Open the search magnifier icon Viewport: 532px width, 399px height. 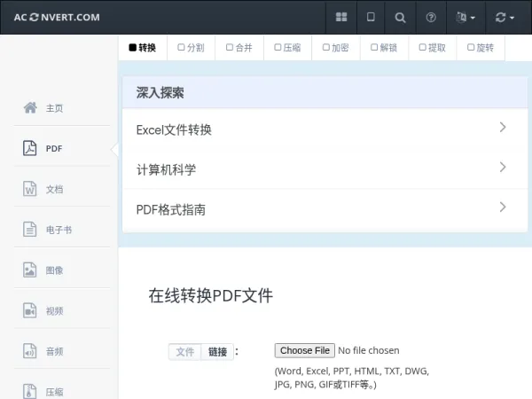400,18
